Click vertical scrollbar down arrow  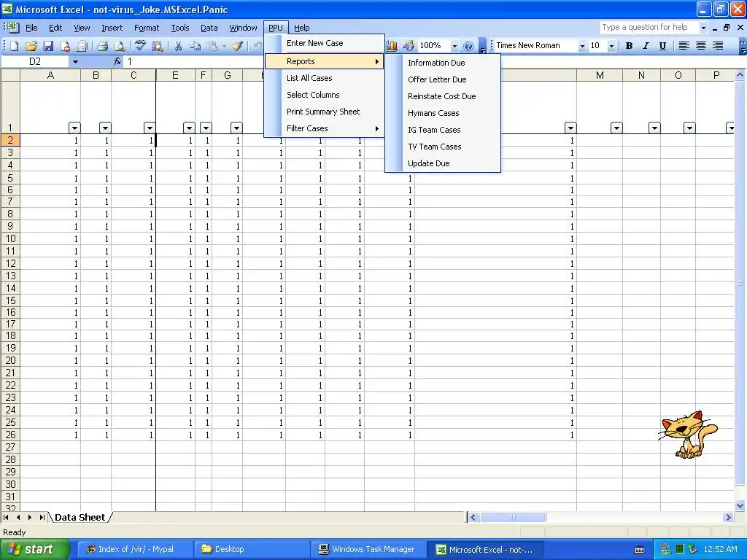click(x=740, y=506)
